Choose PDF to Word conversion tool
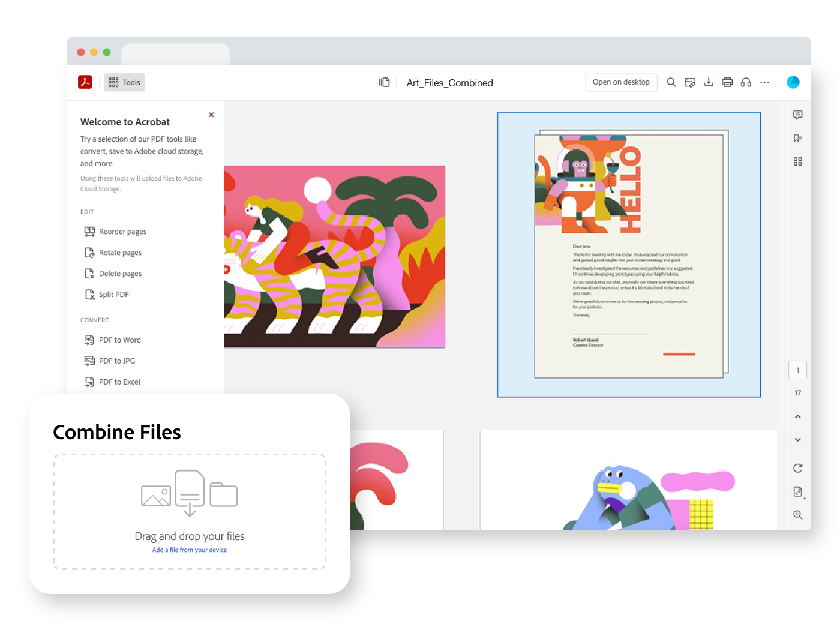840x630 pixels. (113, 340)
